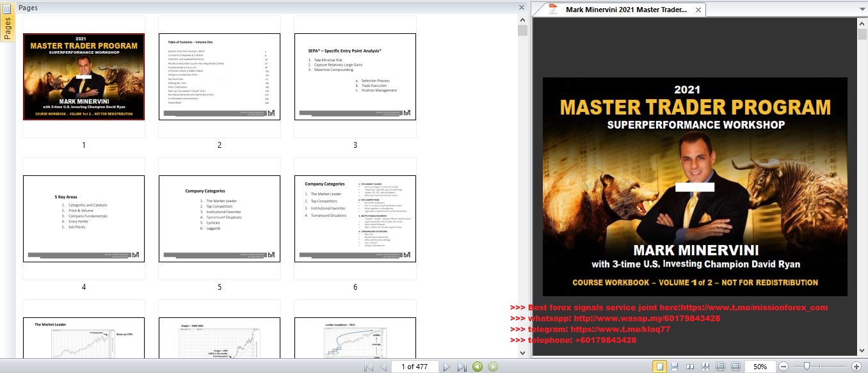The image size is (868, 373).
Task: Click the second monitor-shaped view icon
Action: (x=735, y=367)
